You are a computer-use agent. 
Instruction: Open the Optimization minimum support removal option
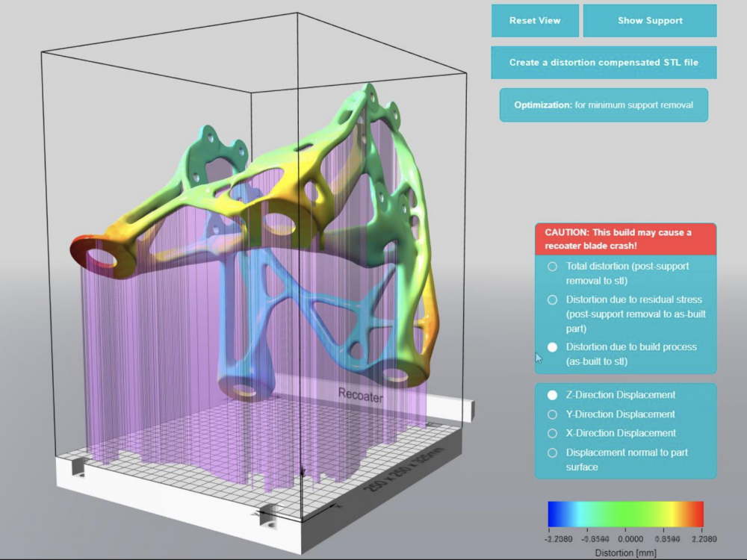click(x=604, y=105)
